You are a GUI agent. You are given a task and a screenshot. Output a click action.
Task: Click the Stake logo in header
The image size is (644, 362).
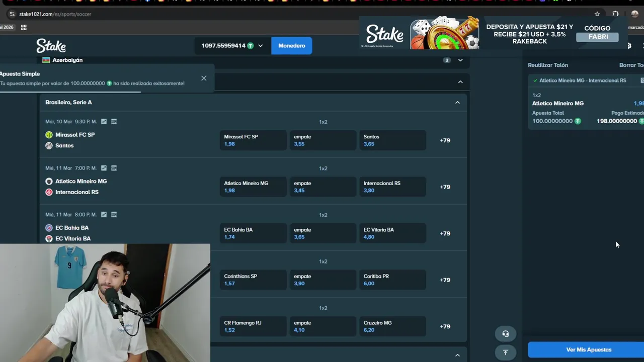[x=51, y=46]
